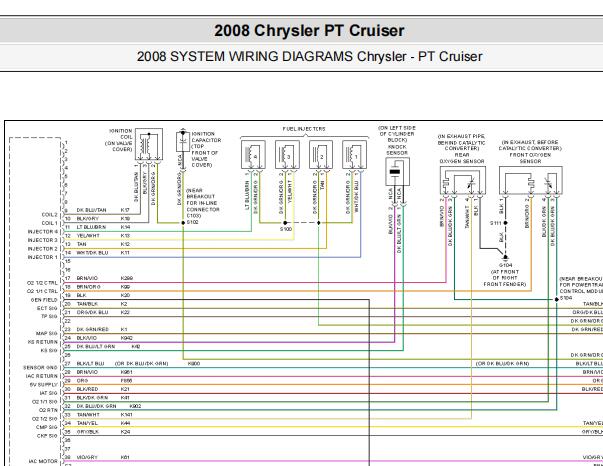Image resolution: width=603 pixels, height=466 pixels.
Task: Click the S102 splice dot
Action: (183, 223)
